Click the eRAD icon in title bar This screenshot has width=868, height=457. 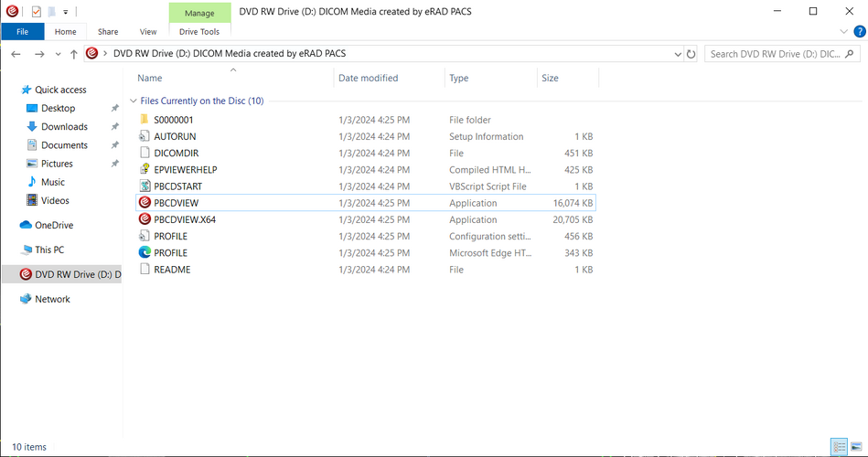click(12, 11)
